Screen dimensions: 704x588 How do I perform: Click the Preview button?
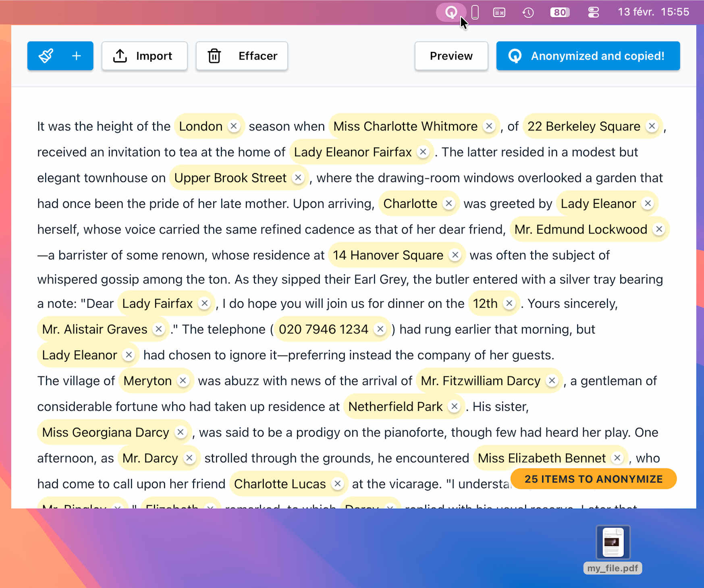coord(451,56)
